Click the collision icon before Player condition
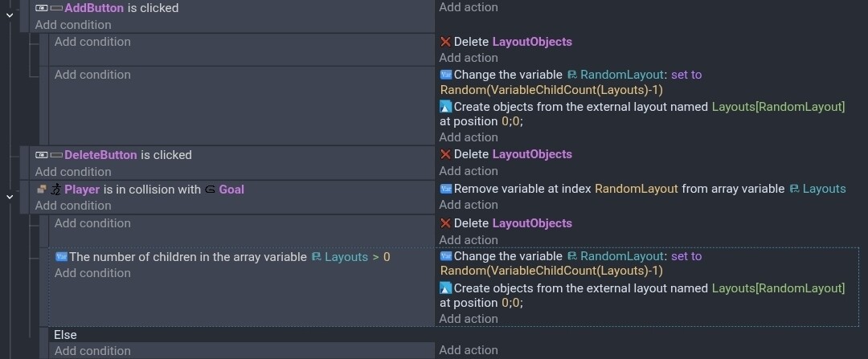Image resolution: width=868 pixels, height=359 pixels. coord(42,190)
